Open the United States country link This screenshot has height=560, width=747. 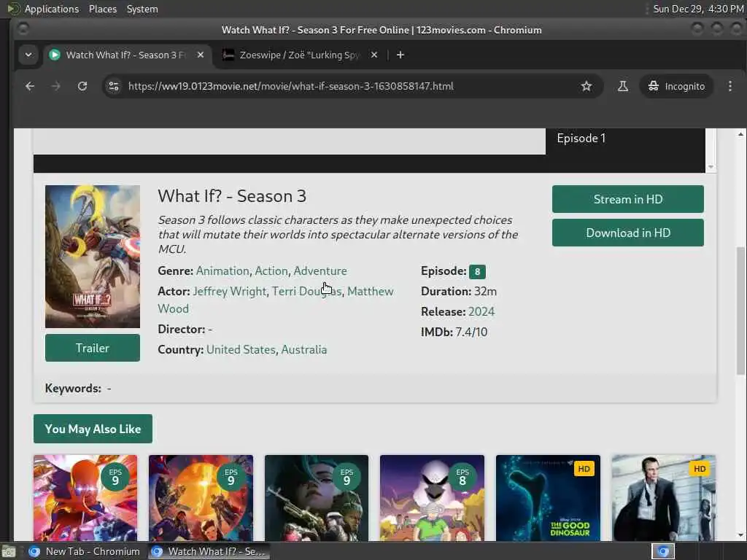241,350
